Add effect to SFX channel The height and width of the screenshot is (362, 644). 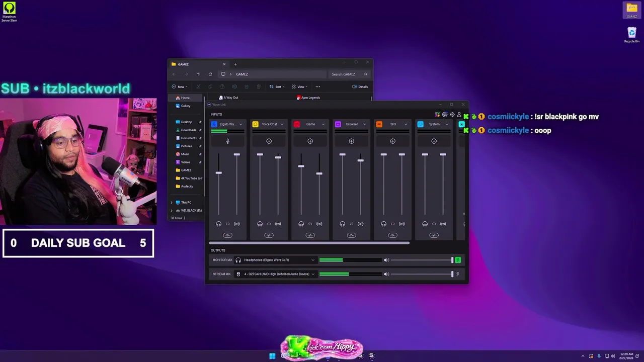[392, 141]
